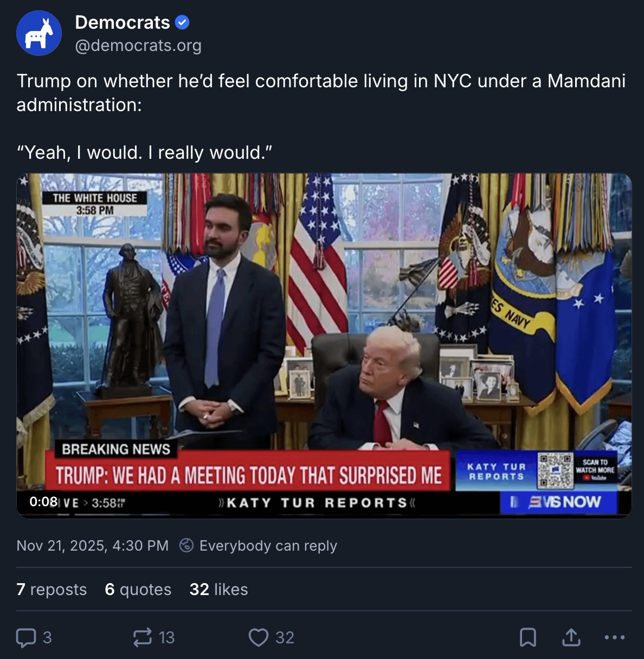644x659 pixels.
Task: Click the 0:08 video duration badge
Action: pos(44,502)
